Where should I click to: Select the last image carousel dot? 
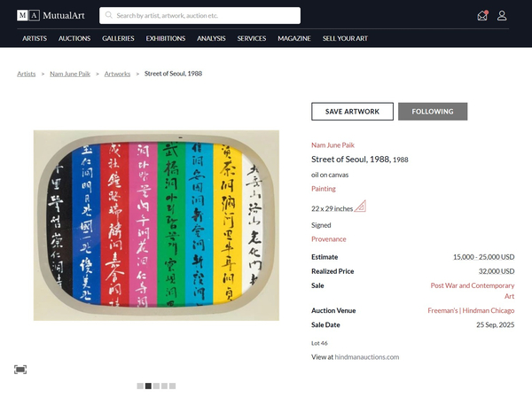coord(172,386)
